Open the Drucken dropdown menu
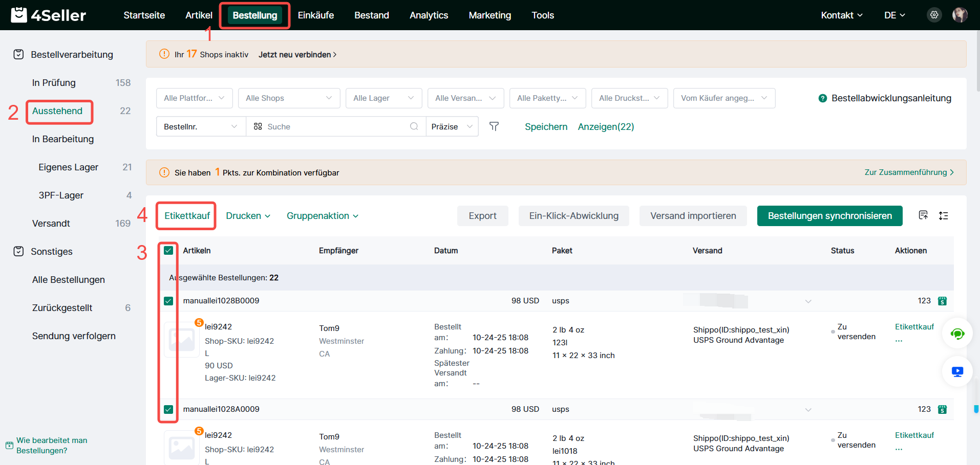Image resolution: width=980 pixels, height=465 pixels. (248, 216)
